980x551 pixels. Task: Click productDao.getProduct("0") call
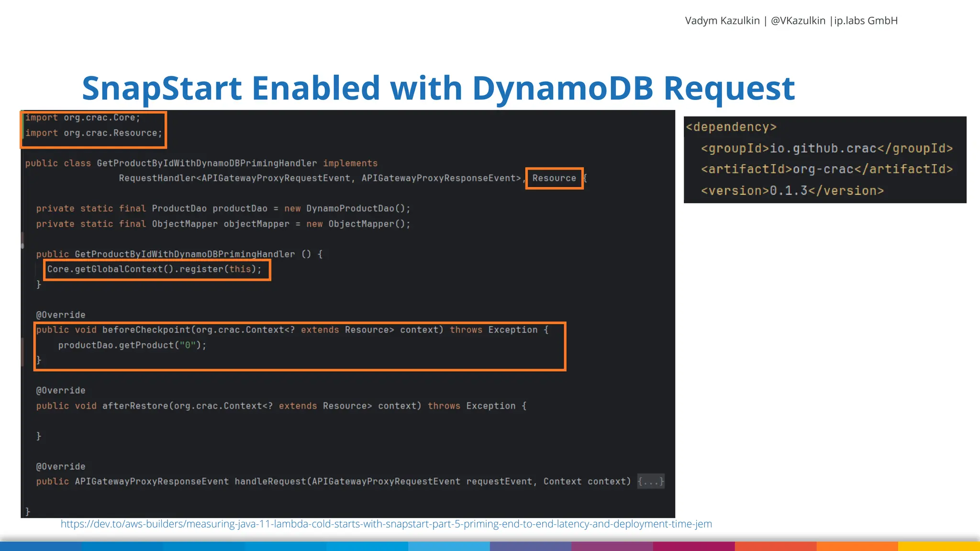tap(132, 345)
